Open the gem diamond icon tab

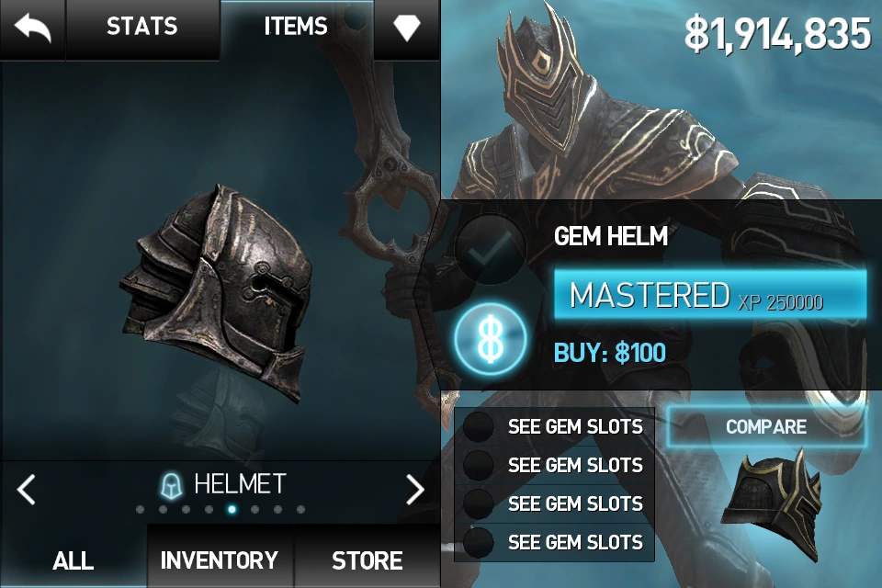(x=407, y=27)
